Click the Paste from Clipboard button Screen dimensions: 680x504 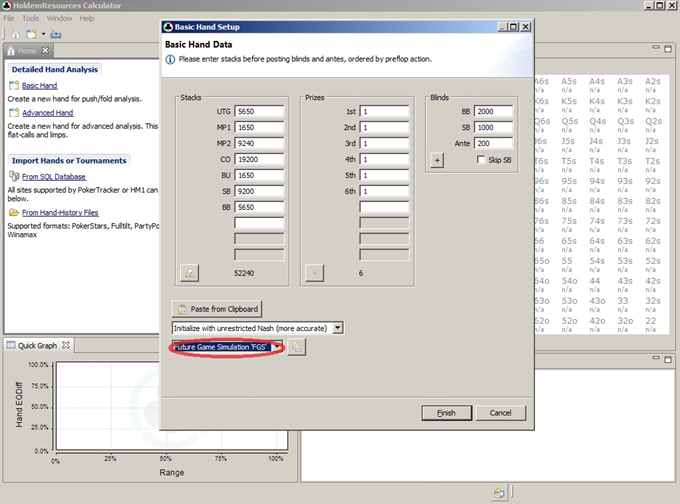217,309
